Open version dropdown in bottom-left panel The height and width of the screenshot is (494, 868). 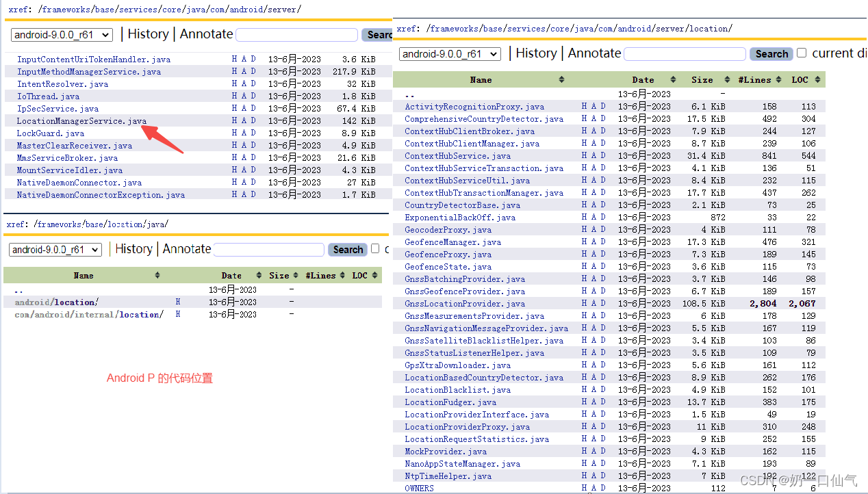(x=55, y=250)
